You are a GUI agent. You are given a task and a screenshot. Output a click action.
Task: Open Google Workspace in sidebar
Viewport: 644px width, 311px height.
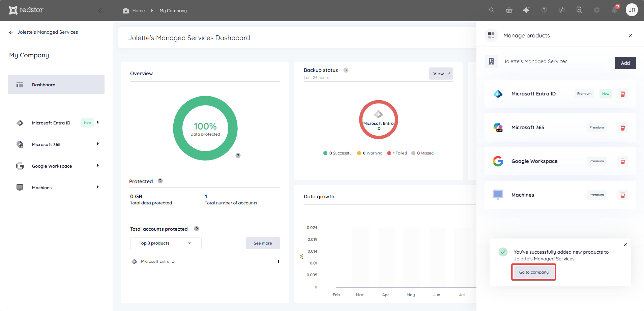click(x=52, y=166)
